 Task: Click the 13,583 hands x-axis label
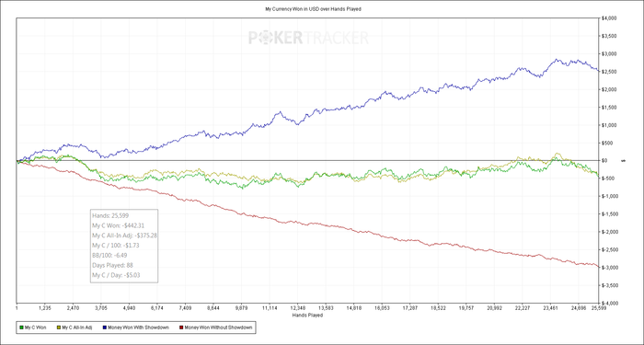coord(326,308)
